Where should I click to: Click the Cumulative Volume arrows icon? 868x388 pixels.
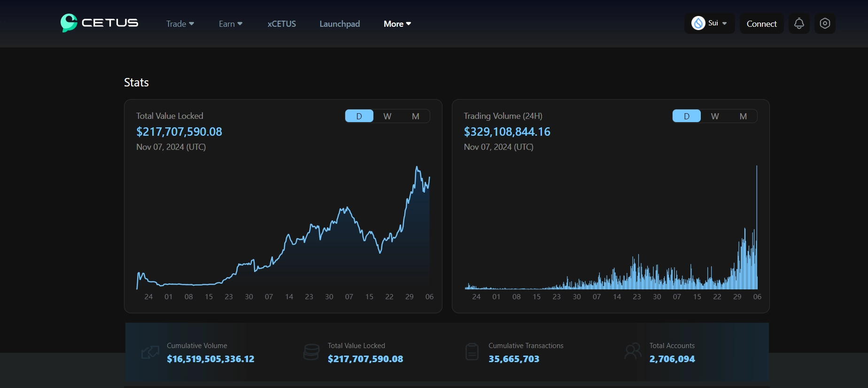(x=150, y=352)
